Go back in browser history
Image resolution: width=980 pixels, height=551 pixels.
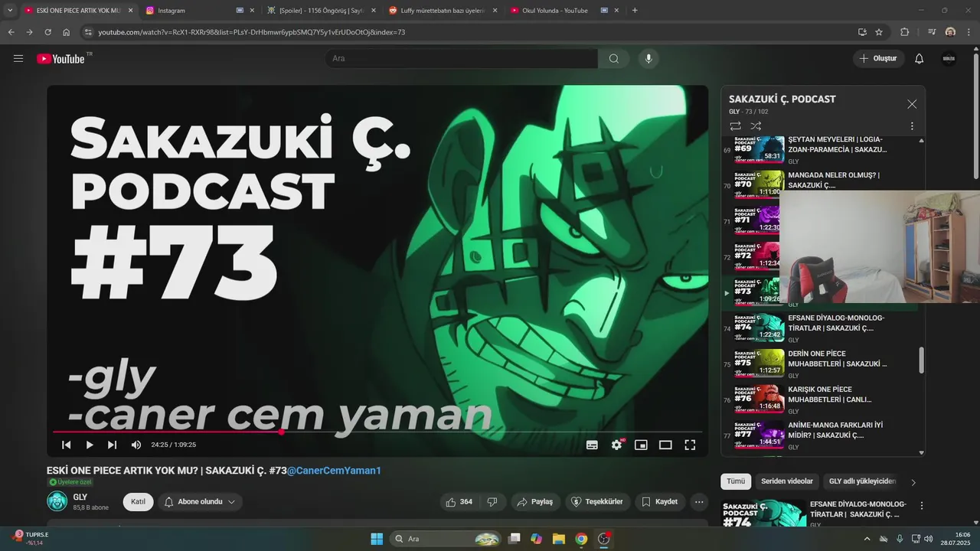[x=11, y=32]
